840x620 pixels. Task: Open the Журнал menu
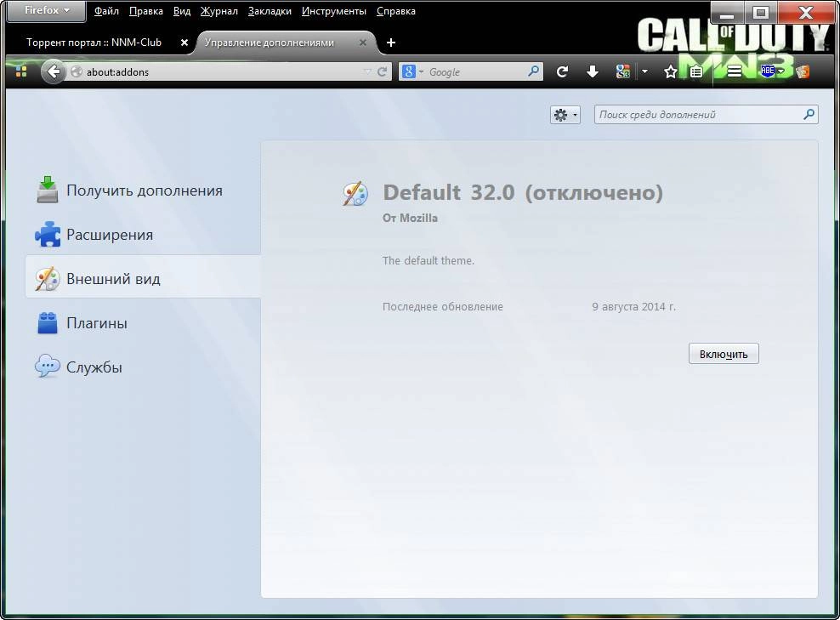(x=219, y=11)
